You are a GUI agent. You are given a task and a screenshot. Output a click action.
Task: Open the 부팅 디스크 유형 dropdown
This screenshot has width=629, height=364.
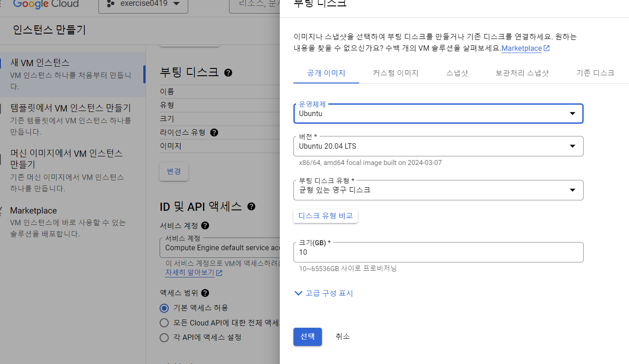(x=573, y=190)
